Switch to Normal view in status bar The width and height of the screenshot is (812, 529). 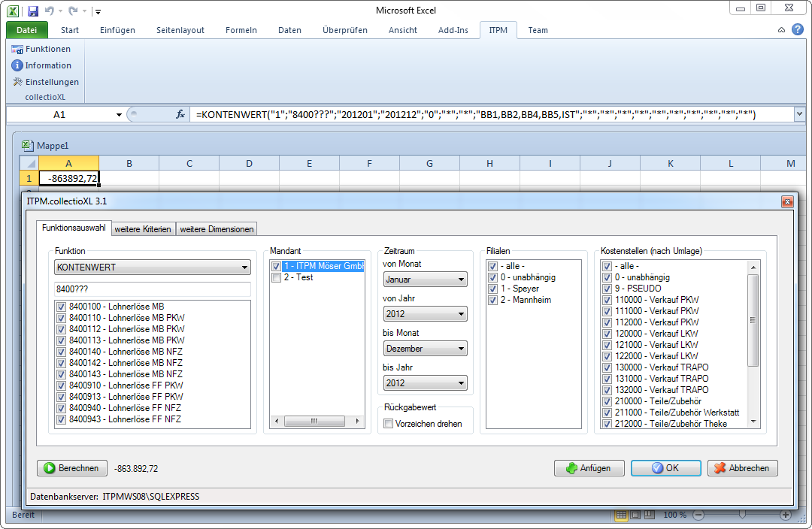(x=621, y=515)
